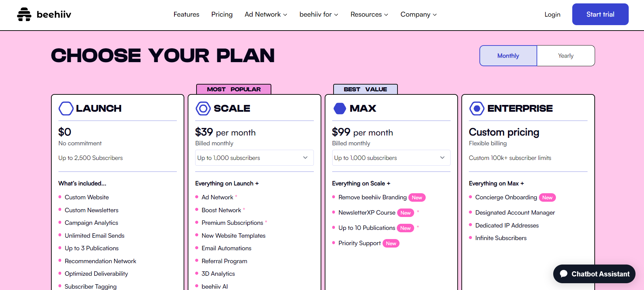This screenshot has width=644, height=290.
Task: Click the Launch plan hexagon icon
Action: pyautogui.click(x=66, y=108)
